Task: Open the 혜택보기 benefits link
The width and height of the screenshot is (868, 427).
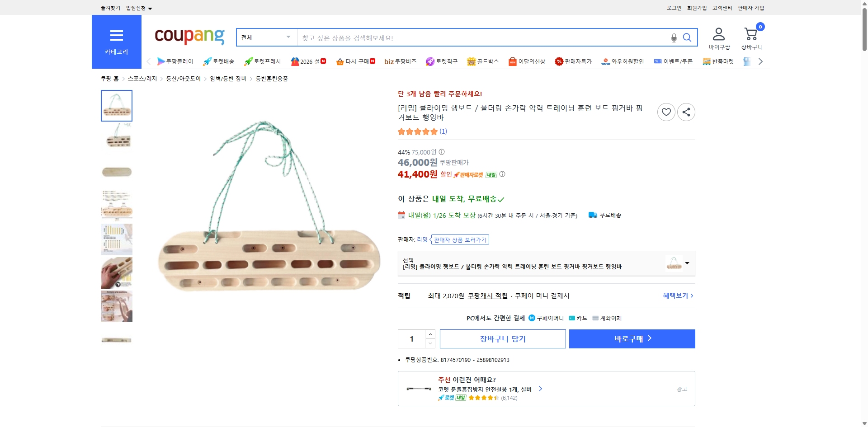Action: (675, 296)
